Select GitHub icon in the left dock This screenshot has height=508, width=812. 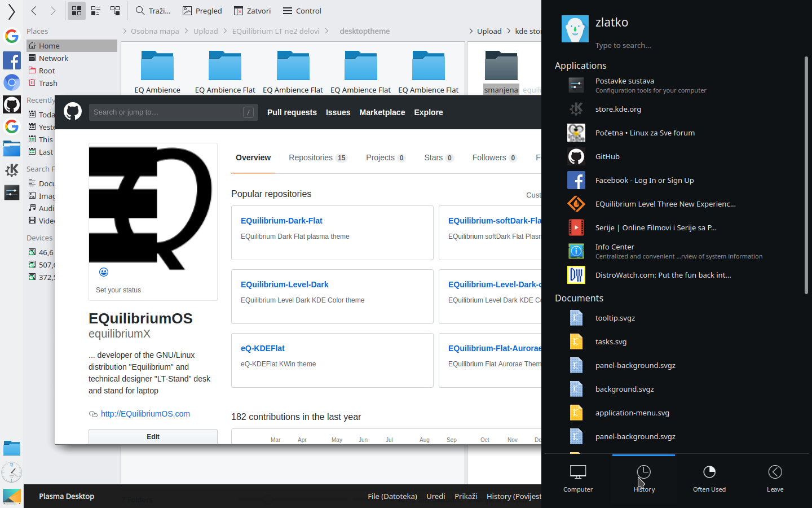[12, 104]
